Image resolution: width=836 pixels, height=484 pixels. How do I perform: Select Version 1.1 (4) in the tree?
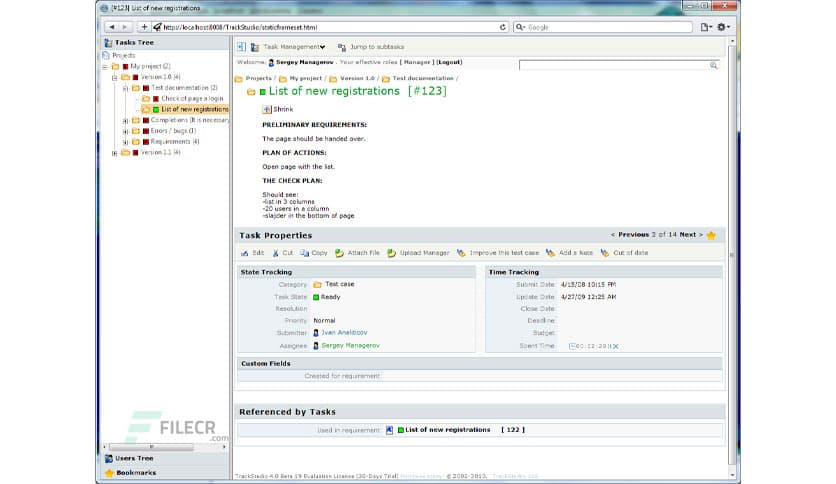click(160, 152)
